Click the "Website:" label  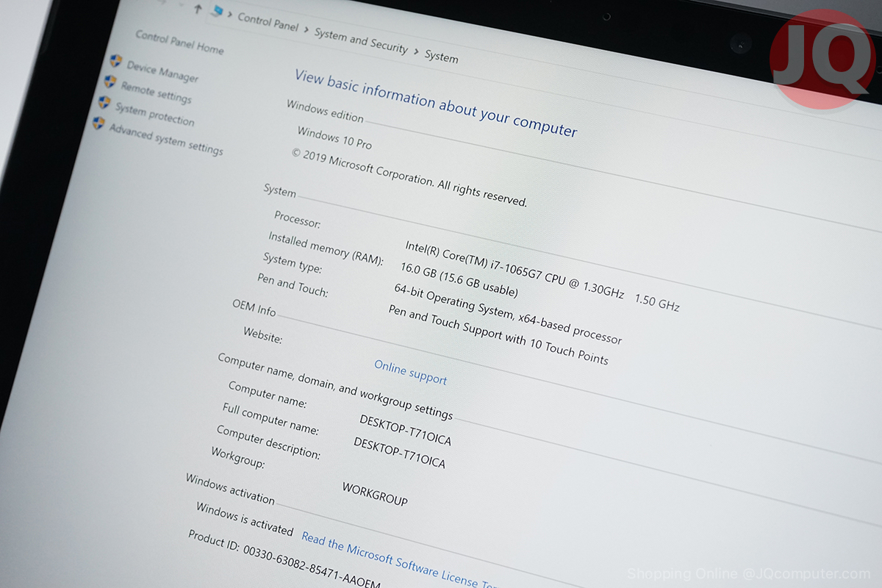pos(262,336)
